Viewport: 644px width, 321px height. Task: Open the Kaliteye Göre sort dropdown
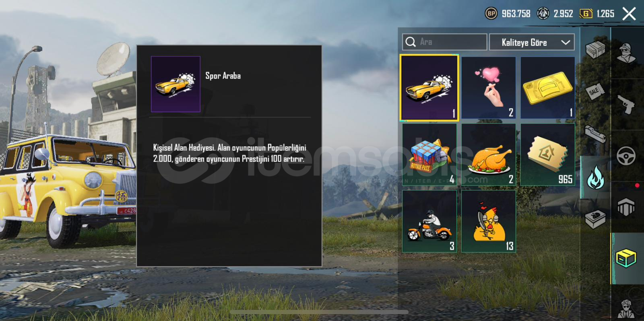(x=532, y=42)
